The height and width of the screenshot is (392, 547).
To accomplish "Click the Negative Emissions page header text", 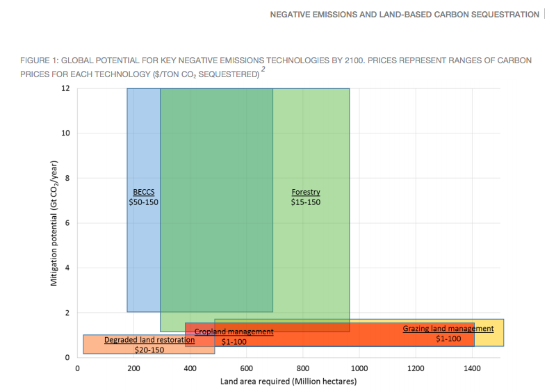I will click(x=404, y=15).
